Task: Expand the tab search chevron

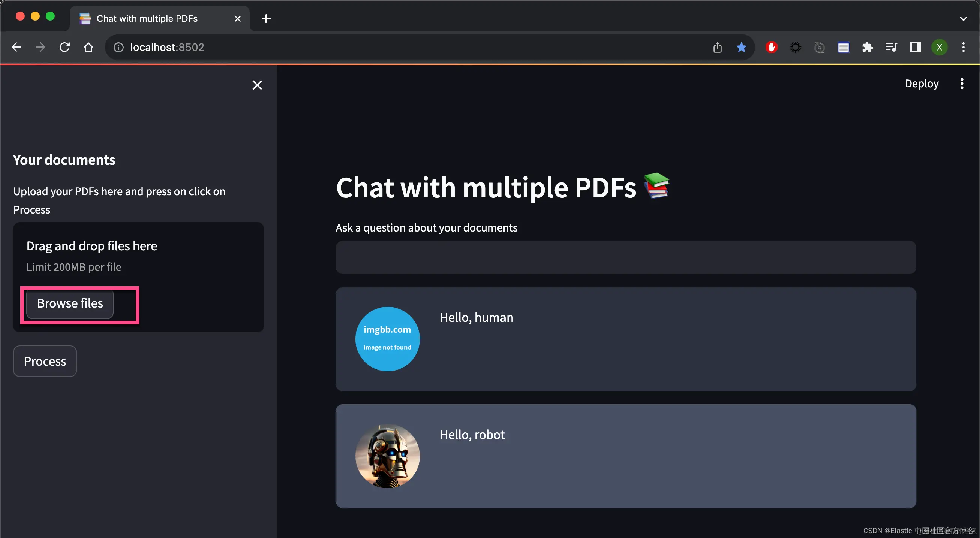Action: (963, 19)
